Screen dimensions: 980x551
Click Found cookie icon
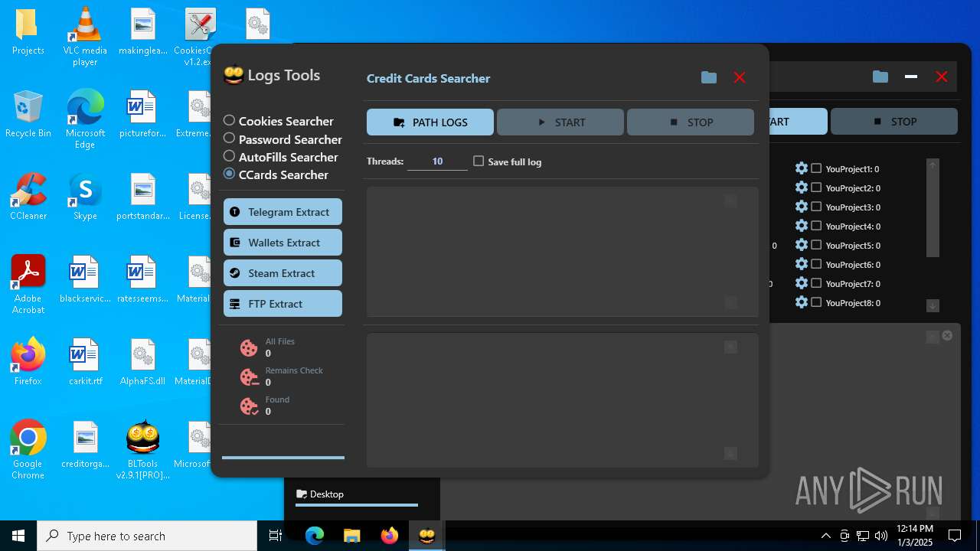point(249,406)
